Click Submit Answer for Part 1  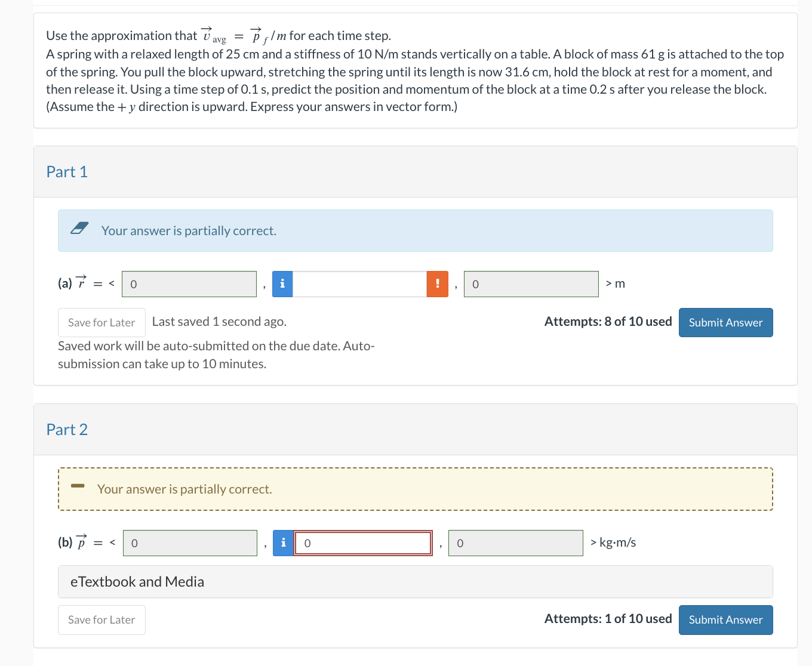coord(725,322)
